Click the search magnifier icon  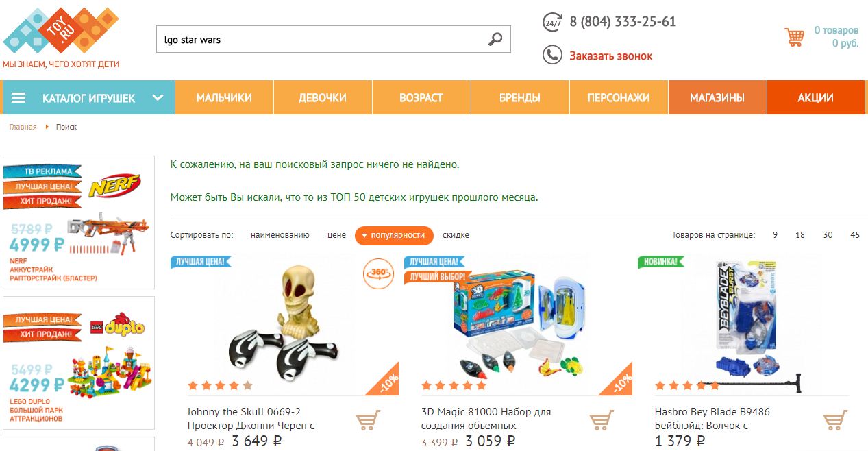[x=495, y=39]
